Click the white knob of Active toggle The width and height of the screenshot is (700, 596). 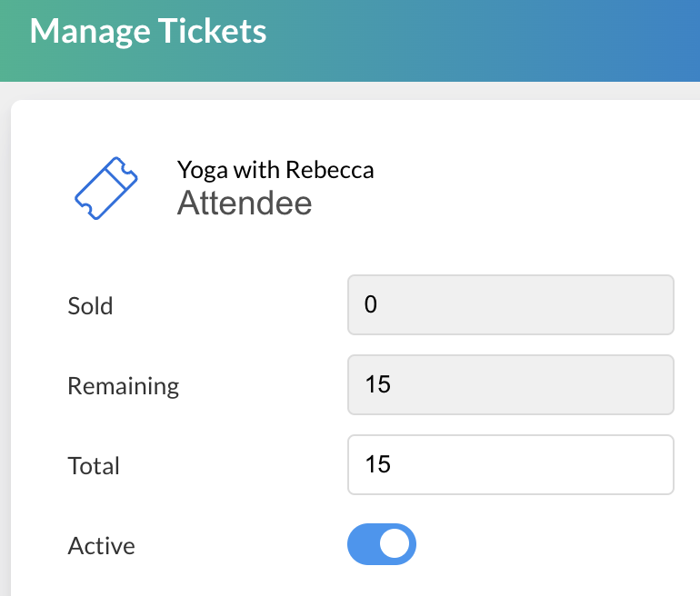click(x=395, y=544)
